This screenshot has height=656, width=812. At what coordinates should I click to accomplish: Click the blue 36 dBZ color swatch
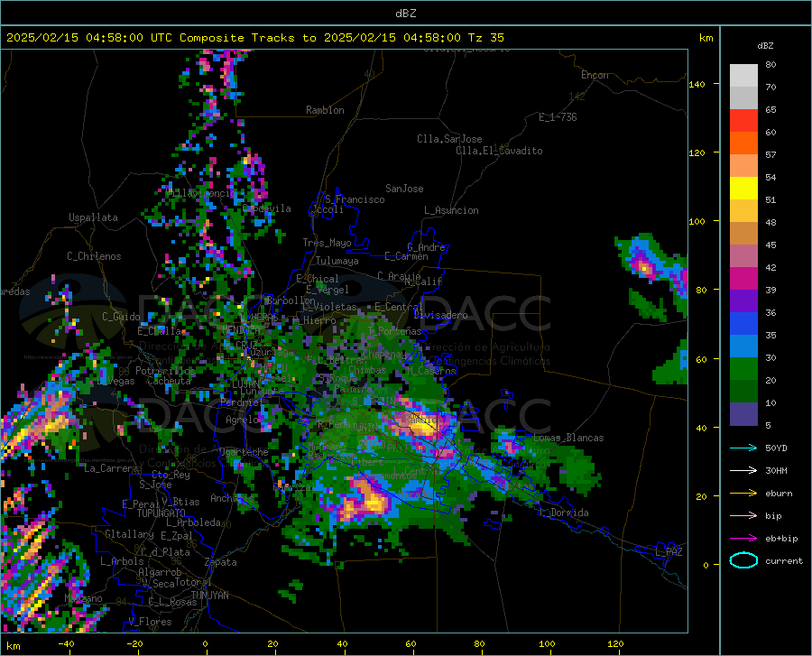point(743,324)
